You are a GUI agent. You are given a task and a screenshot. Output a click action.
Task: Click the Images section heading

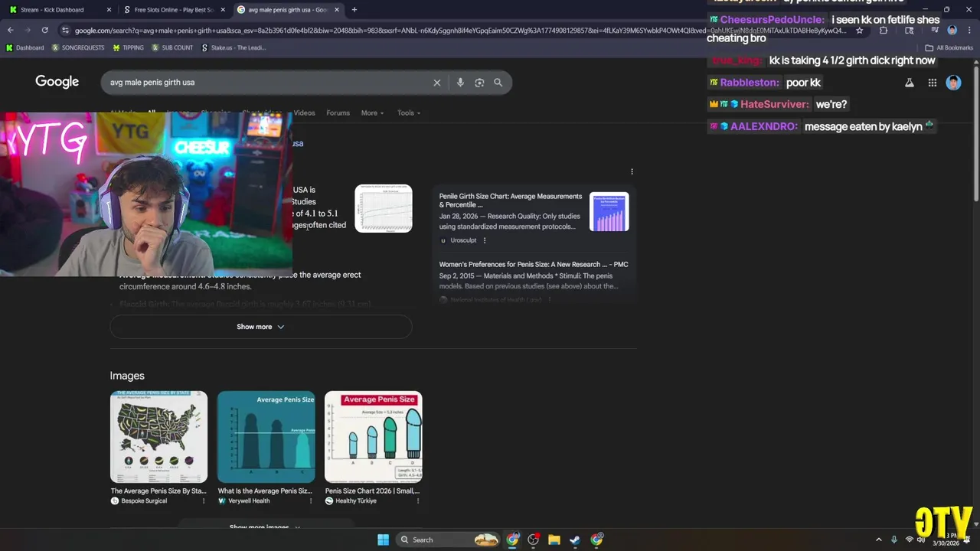click(x=127, y=376)
